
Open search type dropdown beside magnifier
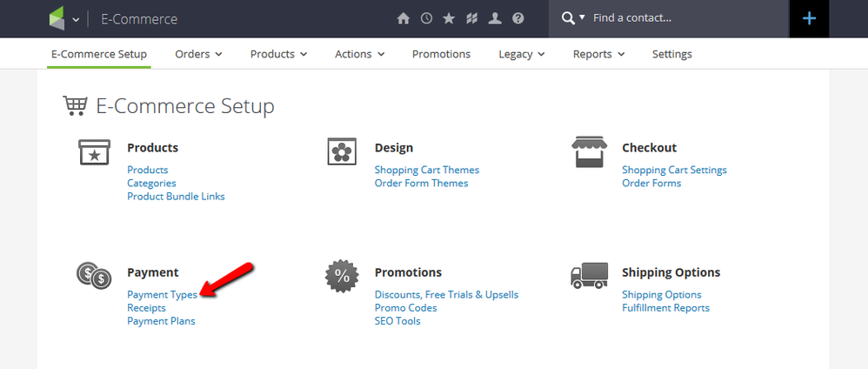coord(582,18)
